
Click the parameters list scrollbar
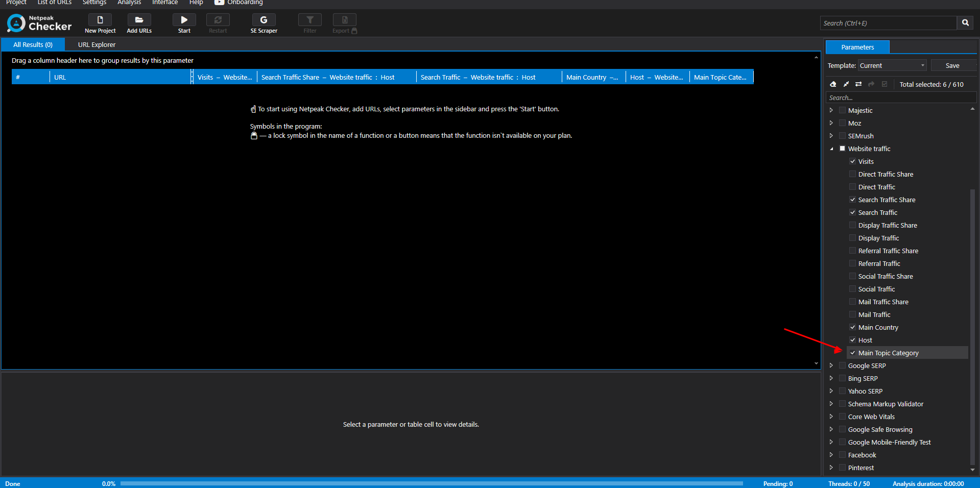coord(972,327)
